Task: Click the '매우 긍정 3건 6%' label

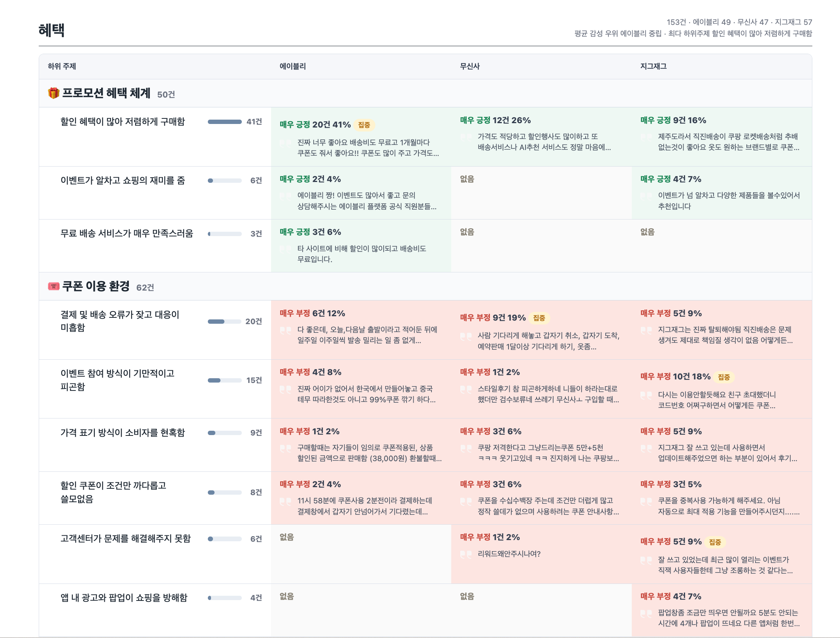Action: coord(310,232)
